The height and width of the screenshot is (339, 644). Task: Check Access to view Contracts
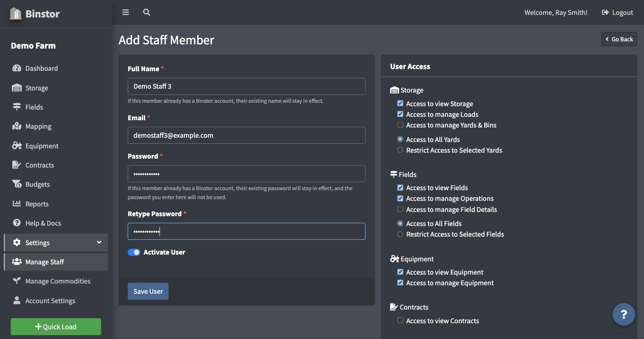click(x=400, y=321)
